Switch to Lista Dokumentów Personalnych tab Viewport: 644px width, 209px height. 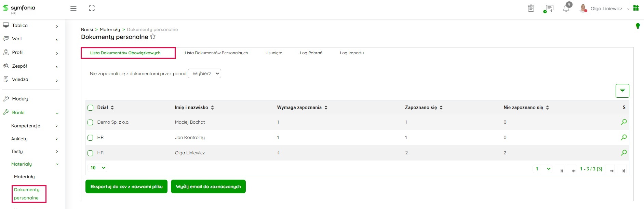tap(216, 53)
